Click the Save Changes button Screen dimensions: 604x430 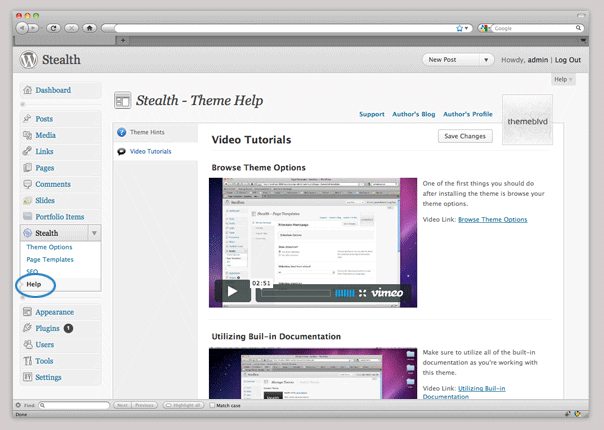point(465,136)
